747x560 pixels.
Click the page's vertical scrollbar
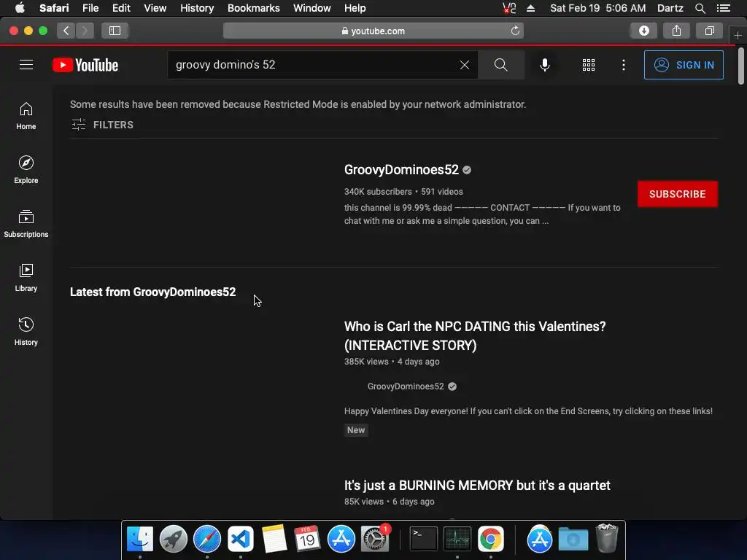[x=741, y=66]
